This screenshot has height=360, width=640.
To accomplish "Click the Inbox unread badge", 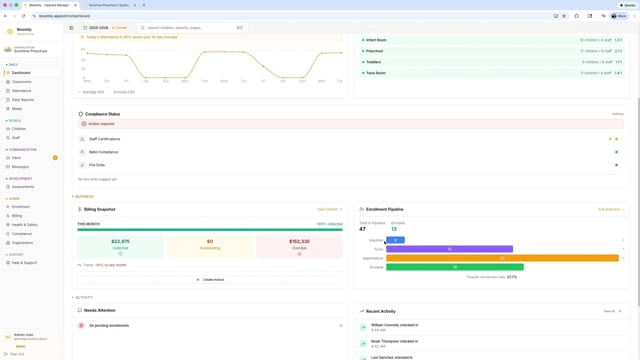I will pyautogui.click(x=55, y=158).
